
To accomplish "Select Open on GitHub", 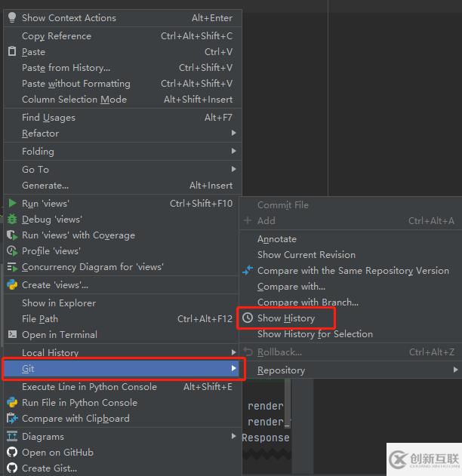I will [122, 453].
